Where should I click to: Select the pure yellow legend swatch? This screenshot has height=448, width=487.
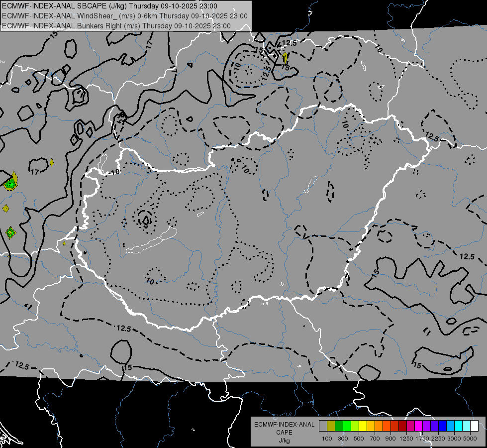click(363, 426)
